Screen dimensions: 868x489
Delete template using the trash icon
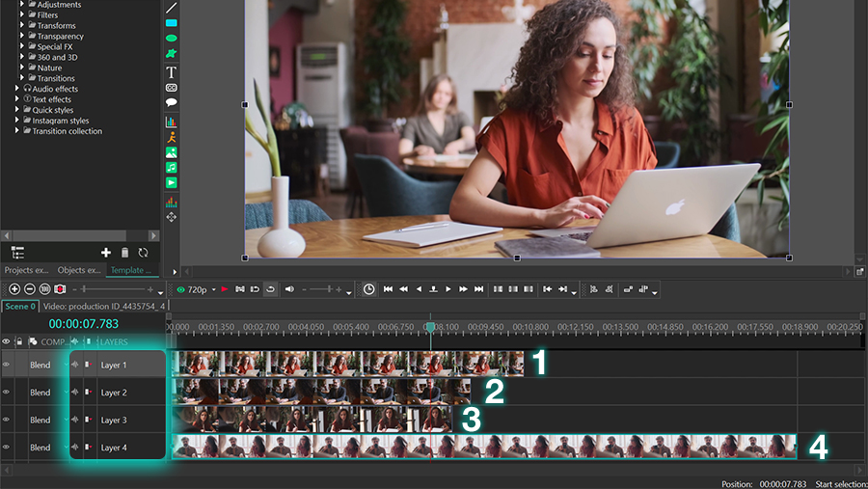point(124,253)
